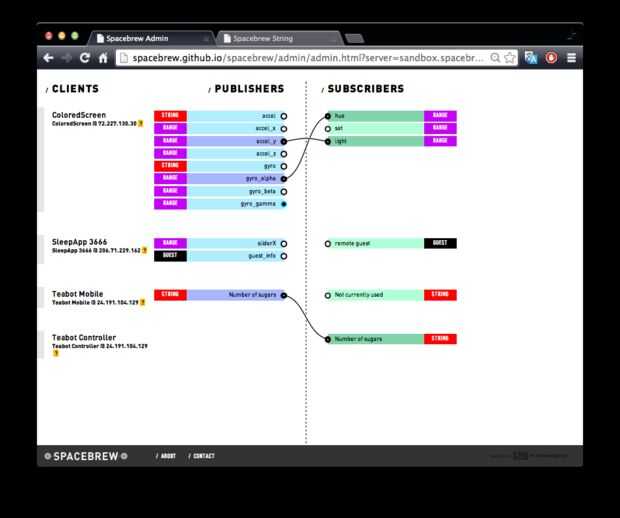Open the About footer link

(166, 456)
